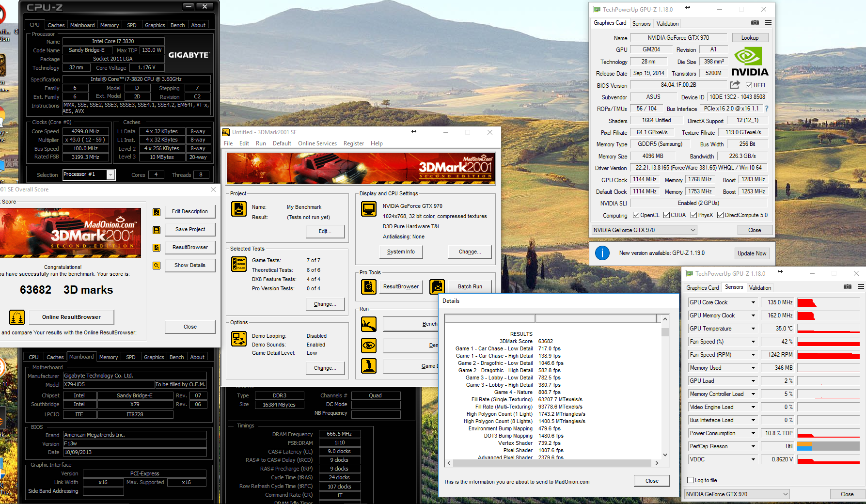866x504 pixels.
Task: Click the Batch Run icon in Pro Tools
Action: pyautogui.click(x=437, y=287)
